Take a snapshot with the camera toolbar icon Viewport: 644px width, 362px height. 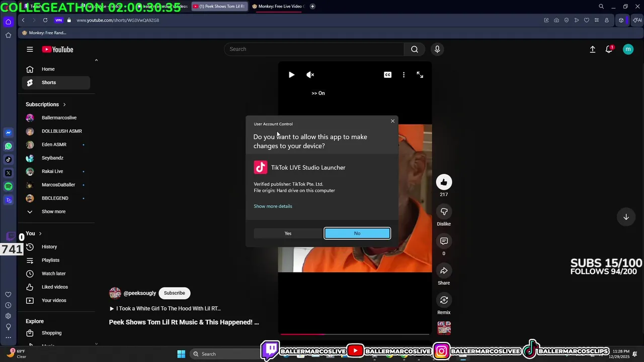point(556,20)
